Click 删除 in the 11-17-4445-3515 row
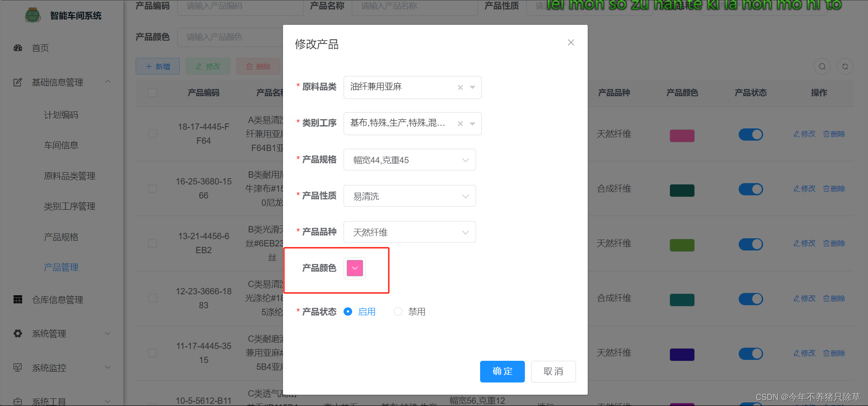Screen dimensions: 868x406 [x=834, y=353]
